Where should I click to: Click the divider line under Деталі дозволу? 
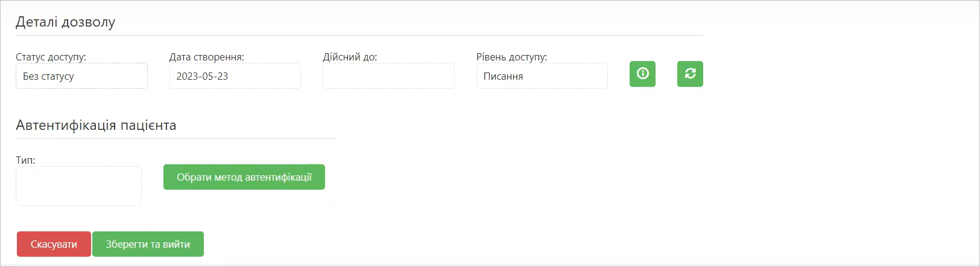[x=359, y=35]
